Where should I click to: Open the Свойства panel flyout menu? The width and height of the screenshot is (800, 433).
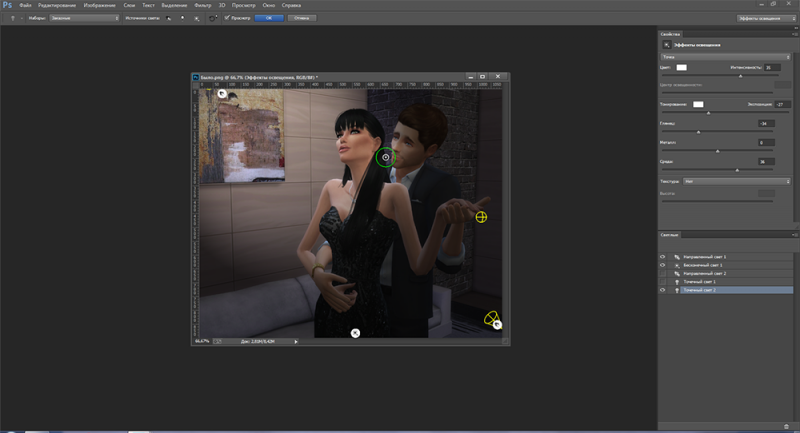[x=794, y=34]
